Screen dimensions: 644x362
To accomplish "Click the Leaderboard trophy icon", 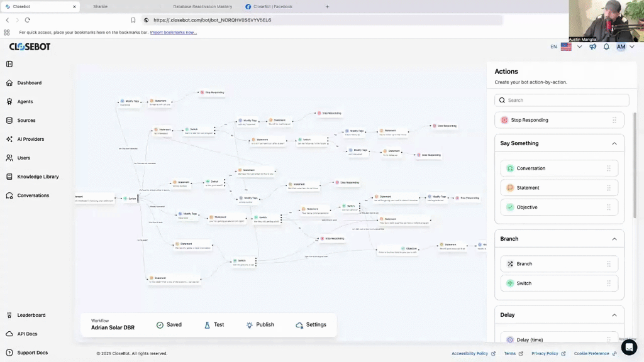I will [9, 315].
